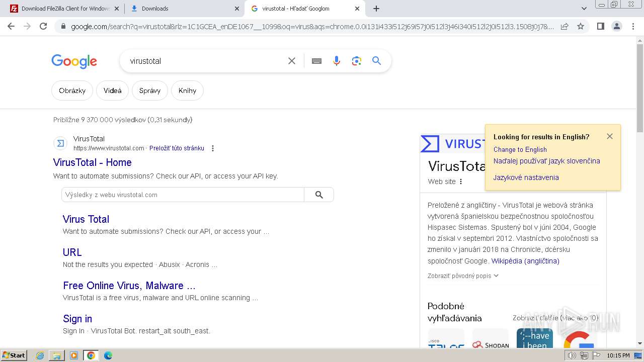
Task: Share this page icon in address bar
Action: (x=565, y=26)
